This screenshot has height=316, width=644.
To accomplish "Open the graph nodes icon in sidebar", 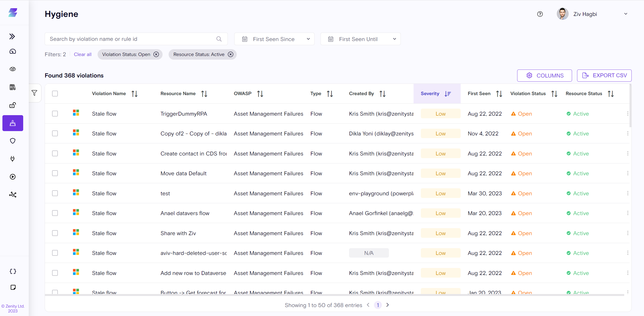I will point(13,195).
